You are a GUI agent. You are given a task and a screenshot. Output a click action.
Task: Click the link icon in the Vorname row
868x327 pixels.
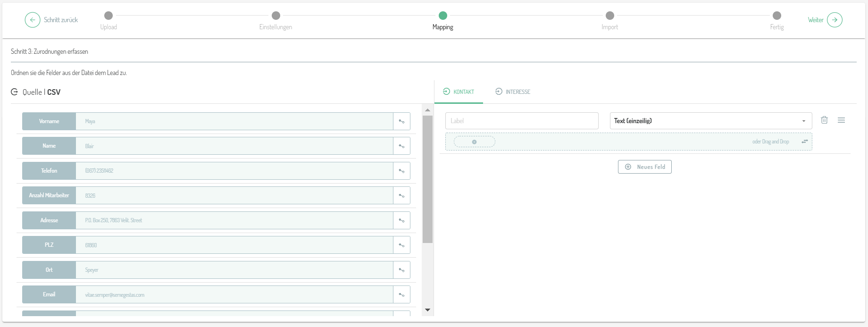[x=401, y=121]
